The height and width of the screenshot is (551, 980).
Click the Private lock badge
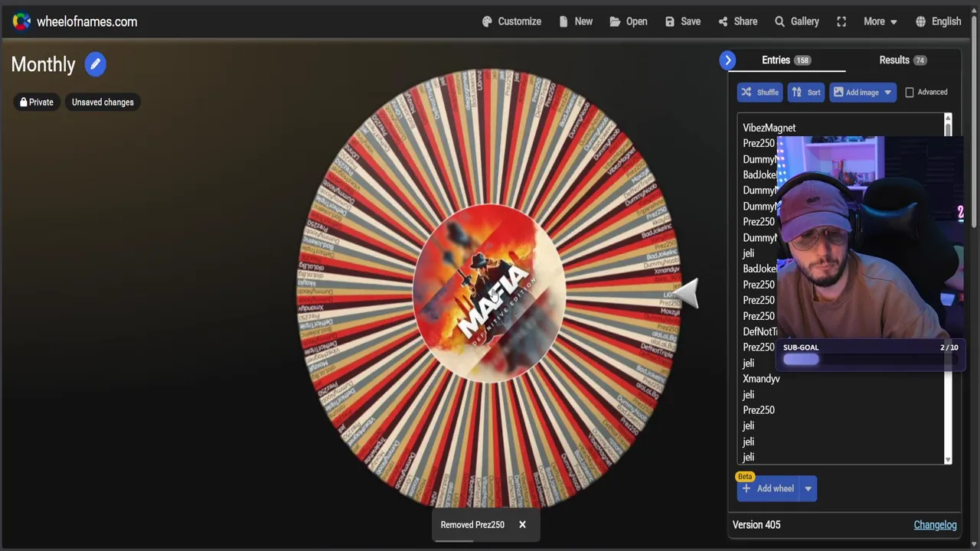tap(37, 102)
